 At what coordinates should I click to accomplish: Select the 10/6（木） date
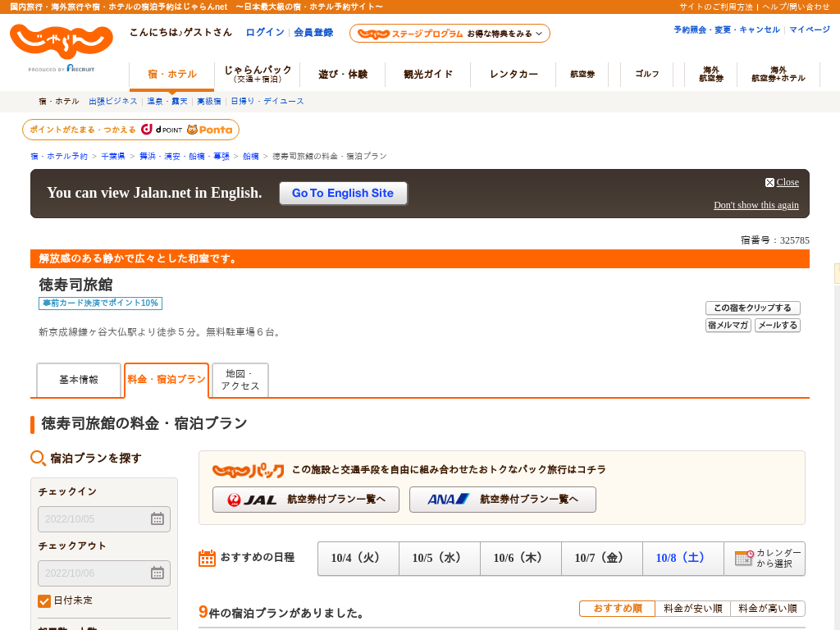[x=521, y=558]
